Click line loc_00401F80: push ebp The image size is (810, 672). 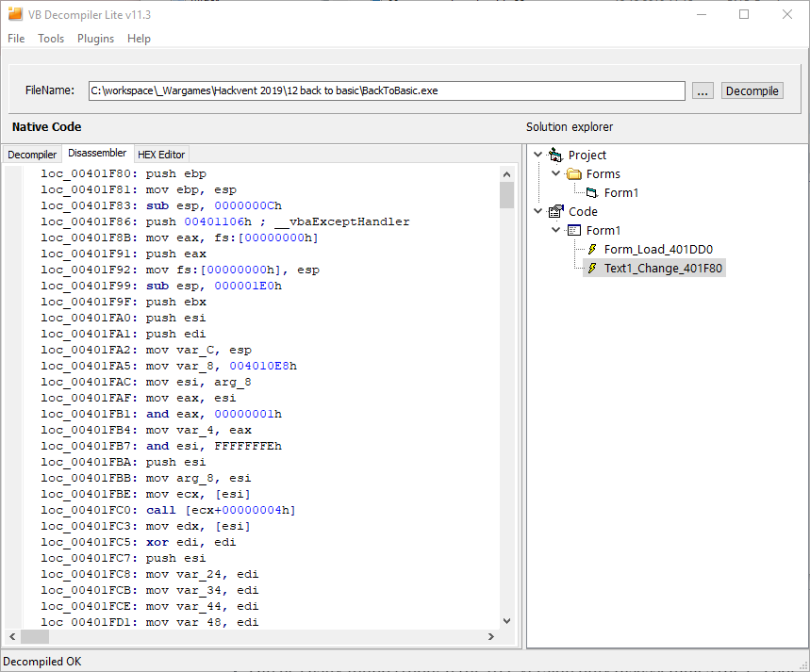tap(124, 173)
